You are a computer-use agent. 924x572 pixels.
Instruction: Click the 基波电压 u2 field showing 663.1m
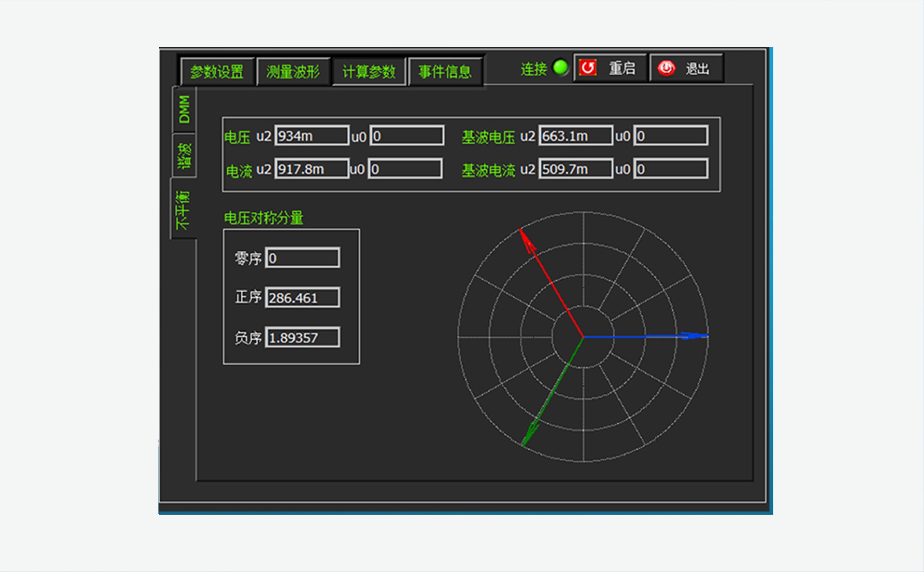[x=575, y=136]
